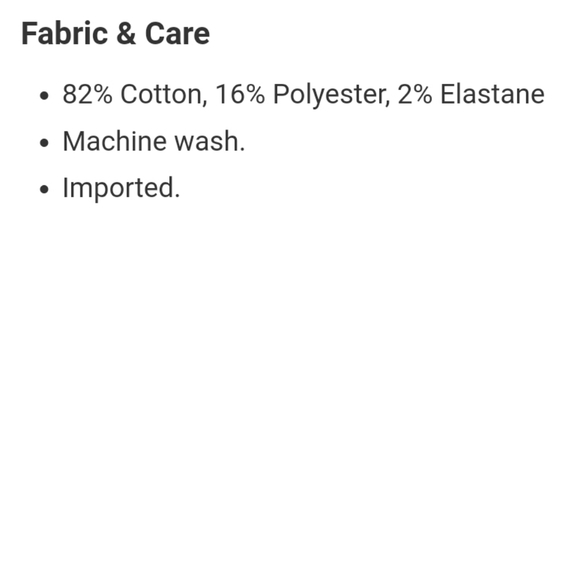The image size is (580, 580).
Task: Click the 16% text
Action: [x=240, y=94]
